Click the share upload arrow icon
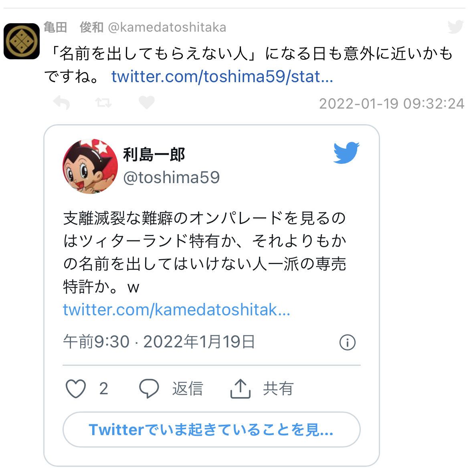The width and height of the screenshot is (469, 476). click(x=240, y=389)
